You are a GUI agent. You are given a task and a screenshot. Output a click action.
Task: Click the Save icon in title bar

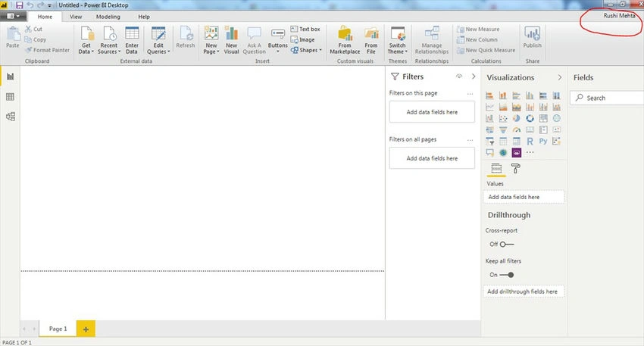[19, 5]
